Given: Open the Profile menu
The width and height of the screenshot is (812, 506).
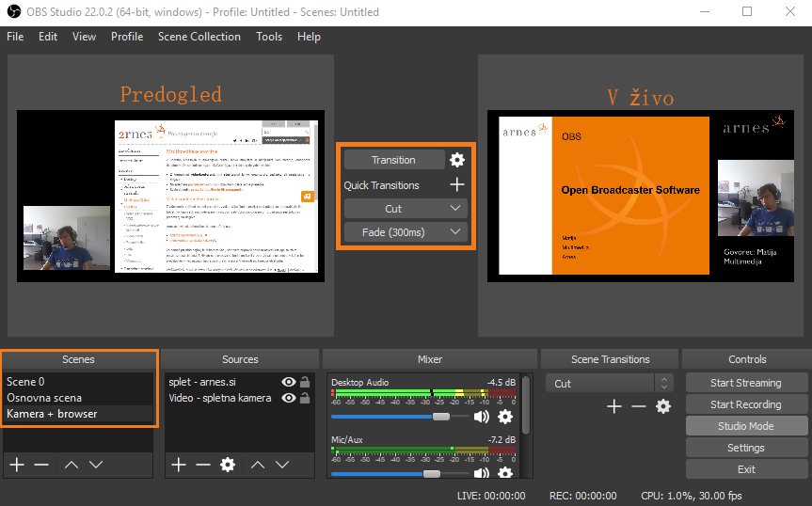Looking at the screenshot, I should pyautogui.click(x=127, y=37).
